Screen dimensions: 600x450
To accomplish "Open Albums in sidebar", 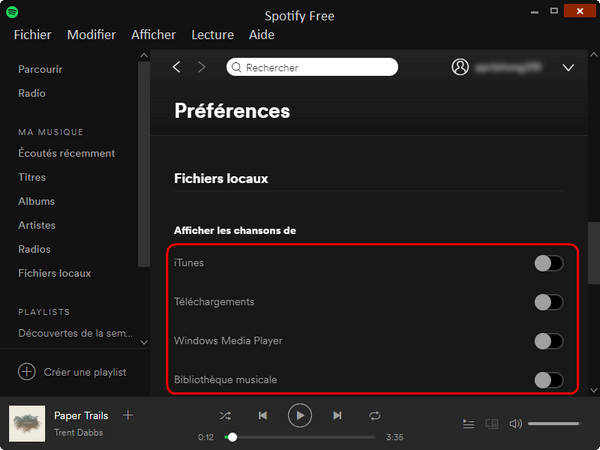I will 36,201.
